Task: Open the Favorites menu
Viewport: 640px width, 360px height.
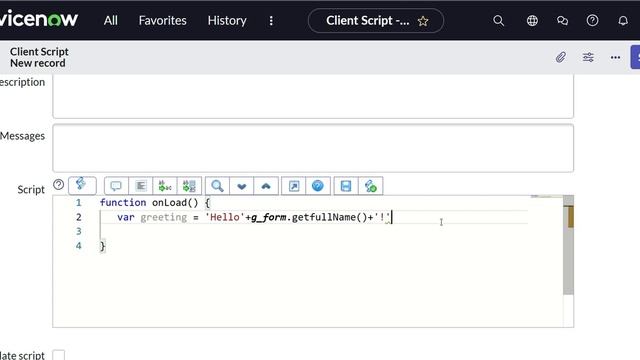Action: (162, 20)
